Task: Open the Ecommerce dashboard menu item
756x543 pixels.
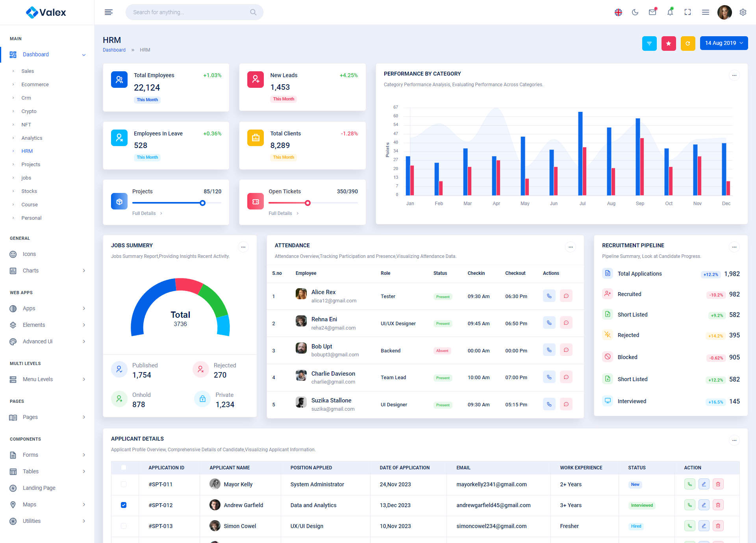Action: tap(35, 85)
